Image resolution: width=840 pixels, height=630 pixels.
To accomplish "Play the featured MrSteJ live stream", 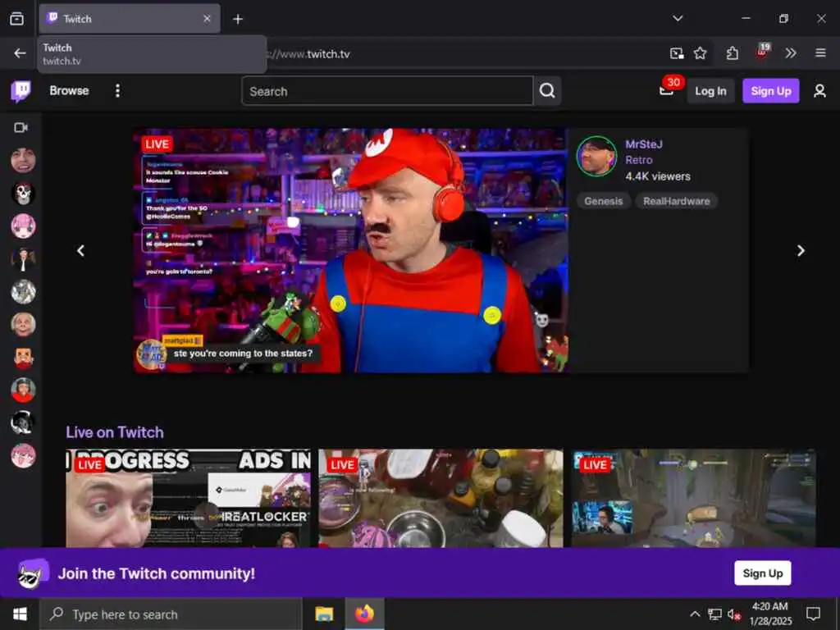I will point(351,250).
